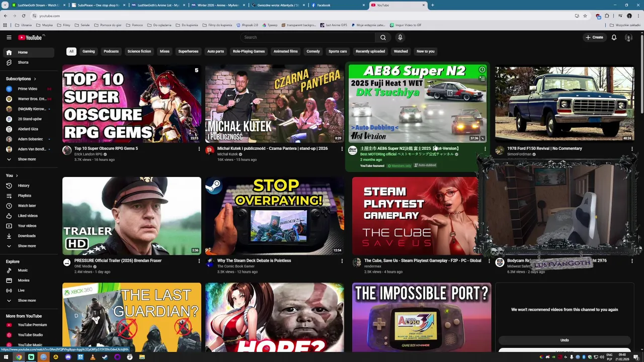Open Movies under Explore
Viewport: 644px width, 362px height.
[28, 281]
